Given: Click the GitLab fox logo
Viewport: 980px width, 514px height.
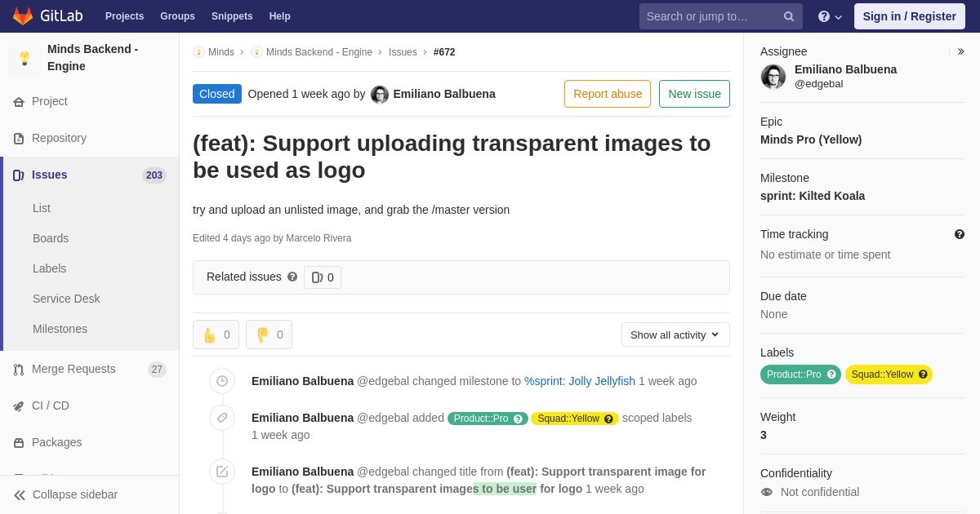Looking at the screenshot, I should [23, 16].
